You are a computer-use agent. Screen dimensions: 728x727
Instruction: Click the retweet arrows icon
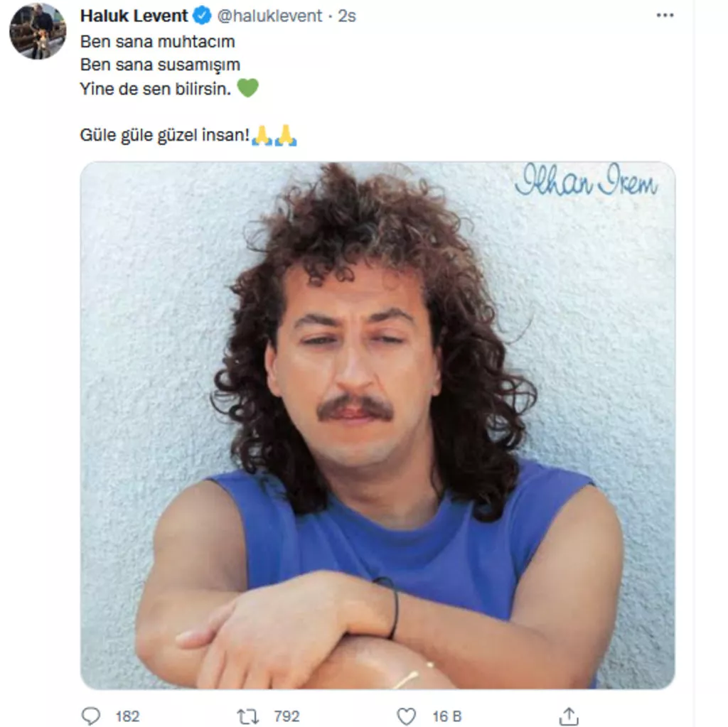point(248,716)
